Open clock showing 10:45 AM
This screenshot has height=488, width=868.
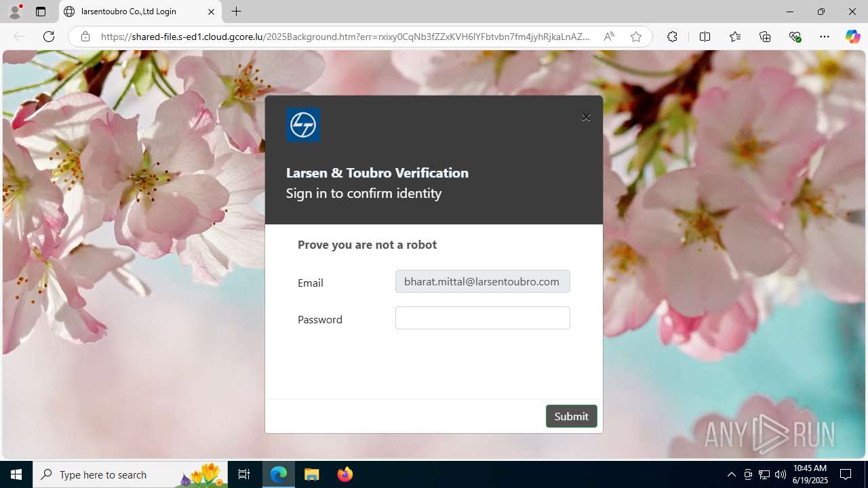(x=810, y=474)
